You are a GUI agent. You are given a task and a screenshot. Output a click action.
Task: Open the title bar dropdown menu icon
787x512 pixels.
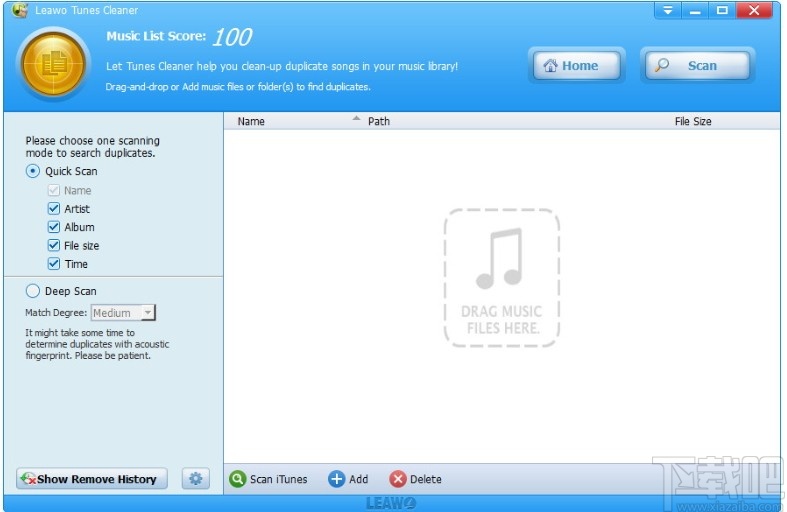(668, 10)
